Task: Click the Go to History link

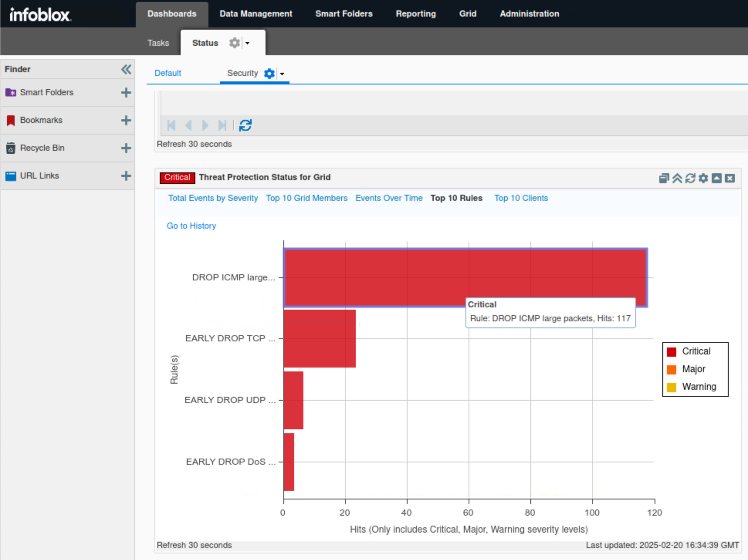Action: coord(191,226)
